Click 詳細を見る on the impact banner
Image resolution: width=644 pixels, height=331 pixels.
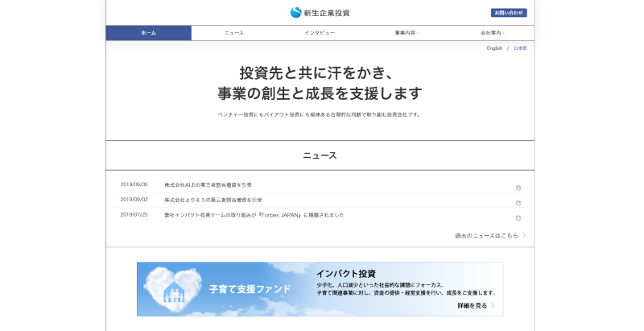point(476,305)
